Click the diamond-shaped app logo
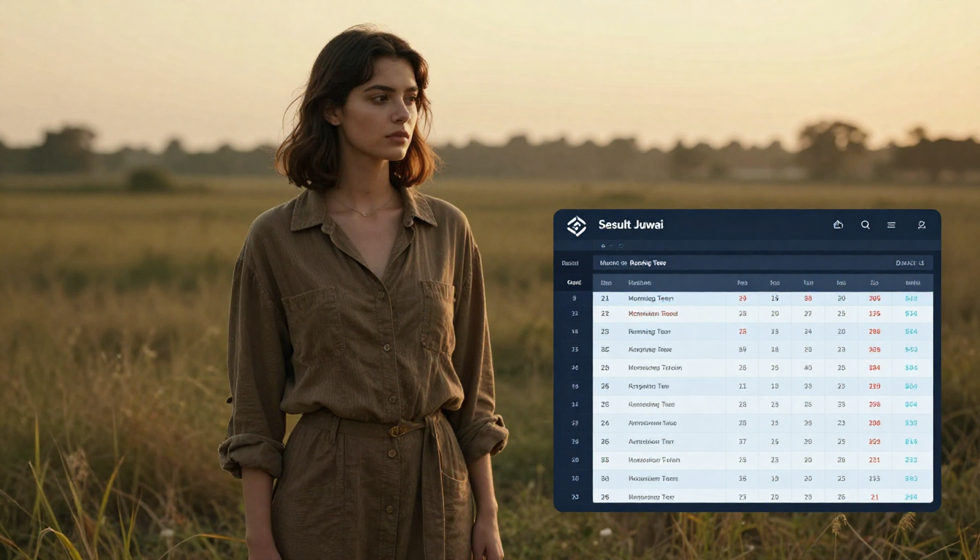 pos(576,226)
